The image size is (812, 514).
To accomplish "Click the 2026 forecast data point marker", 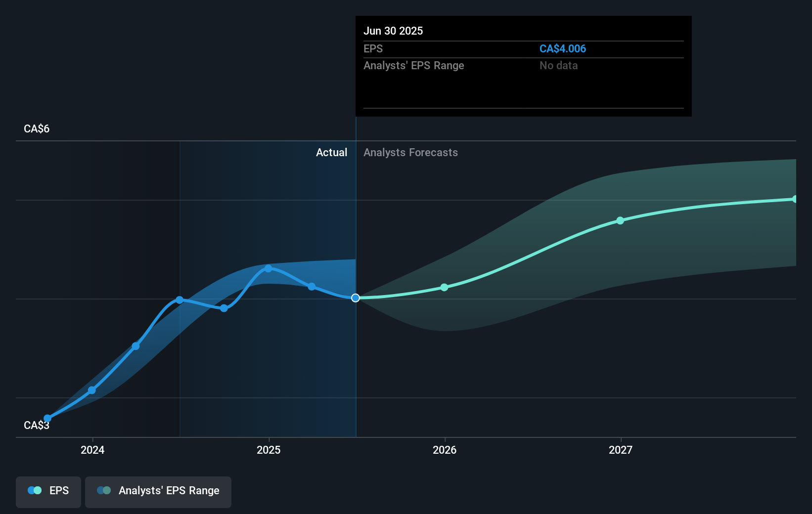I will [444, 287].
